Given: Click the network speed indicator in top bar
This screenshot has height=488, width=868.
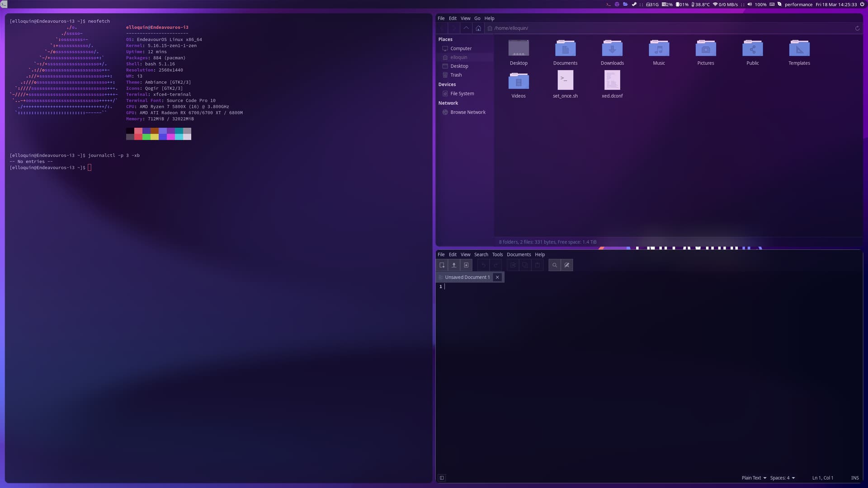Looking at the screenshot, I should (x=725, y=5).
